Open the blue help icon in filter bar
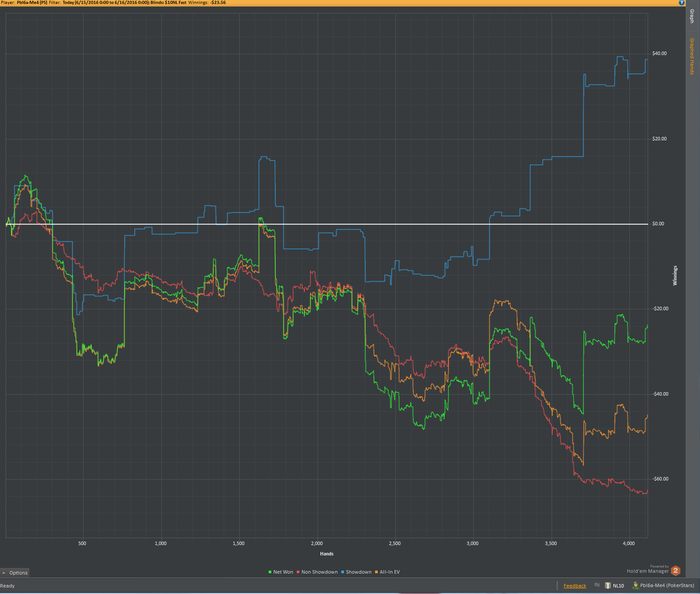The width and height of the screenshot is (700, 594). click(682, 3)
